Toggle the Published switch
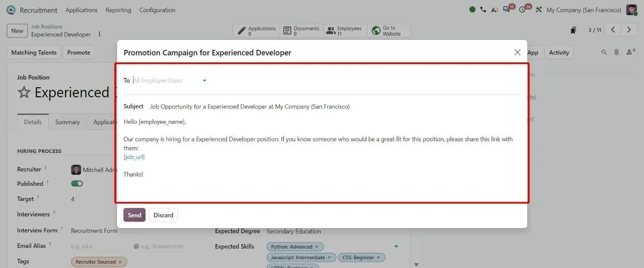 pyautogui.click(x=77, y=184)
